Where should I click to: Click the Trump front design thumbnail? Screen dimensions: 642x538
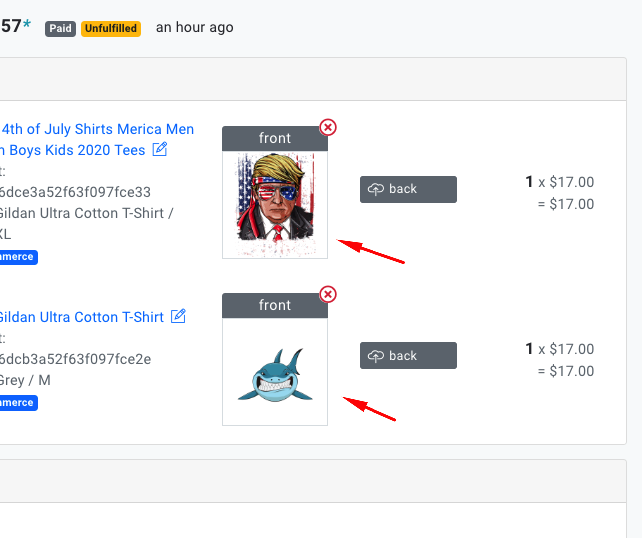pos(275,204)
